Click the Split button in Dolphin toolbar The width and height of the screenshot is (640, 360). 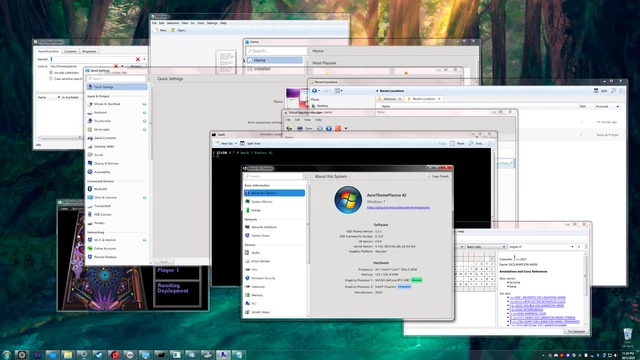600,91
